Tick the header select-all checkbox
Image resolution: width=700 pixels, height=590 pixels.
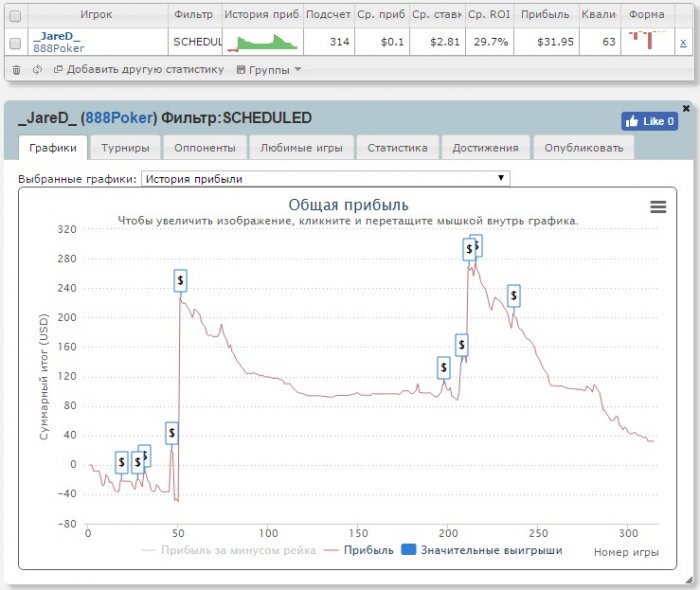point(15,16)
